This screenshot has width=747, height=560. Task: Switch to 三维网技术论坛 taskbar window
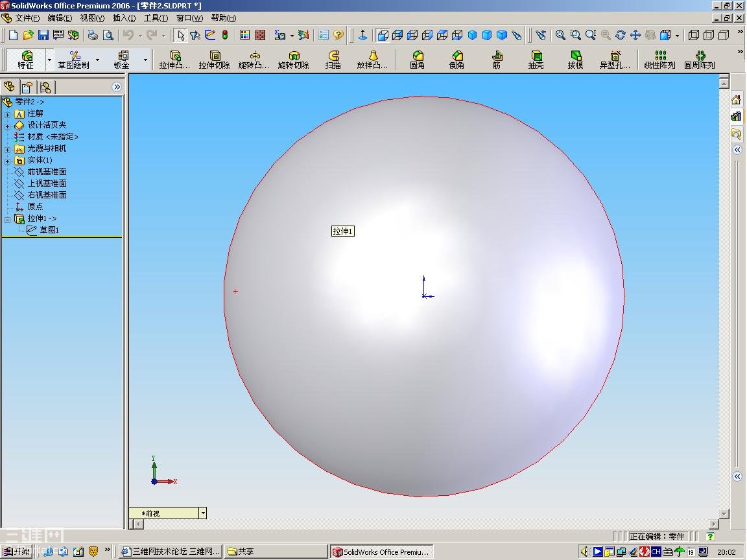(x=170, y=552)
